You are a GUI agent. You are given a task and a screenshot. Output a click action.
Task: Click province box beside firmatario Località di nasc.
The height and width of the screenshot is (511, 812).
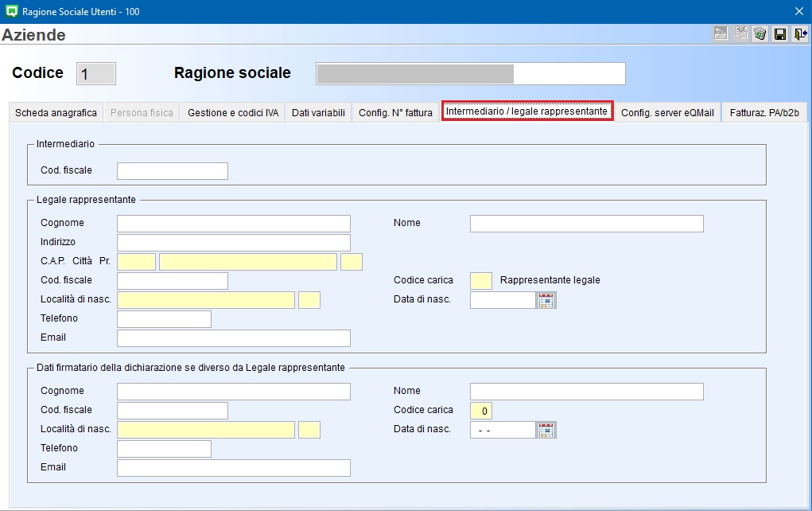(x=309, y=430)
